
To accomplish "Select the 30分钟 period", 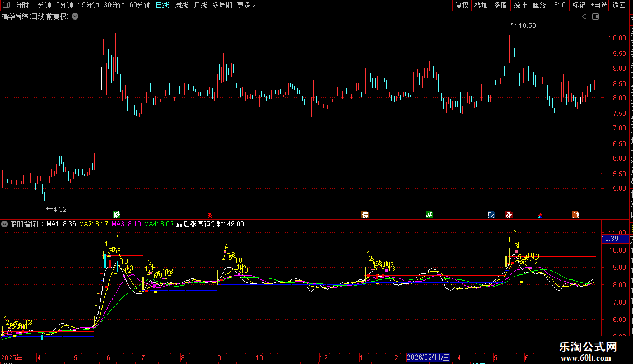I will 114,5.
